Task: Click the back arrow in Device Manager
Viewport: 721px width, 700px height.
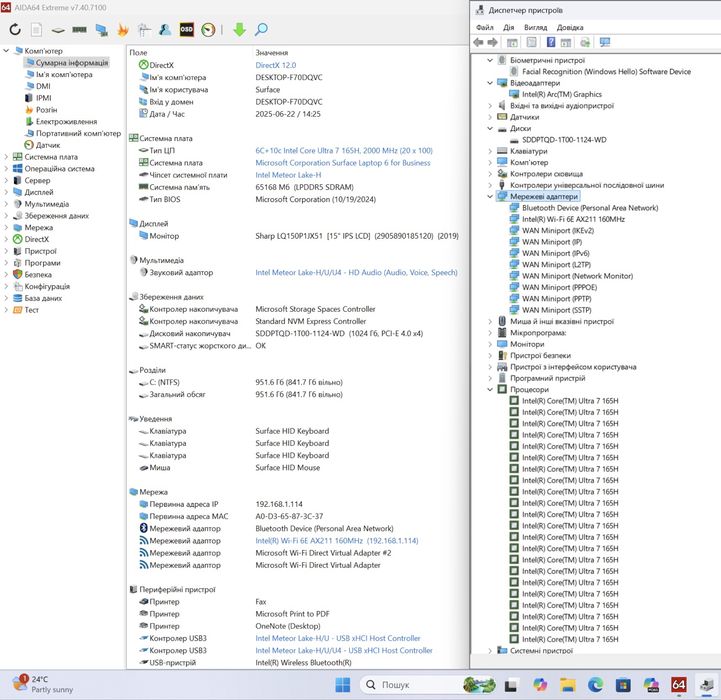Action: [x=478, y=43]
